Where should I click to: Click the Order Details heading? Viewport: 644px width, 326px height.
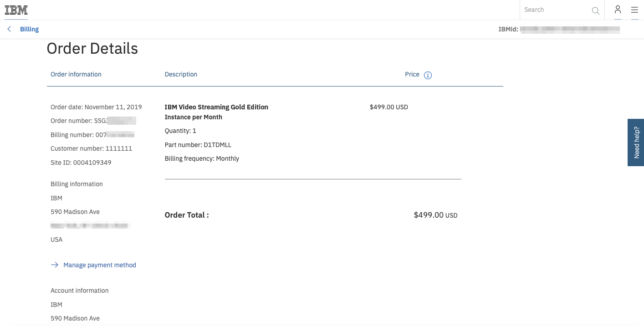point(92,48)
